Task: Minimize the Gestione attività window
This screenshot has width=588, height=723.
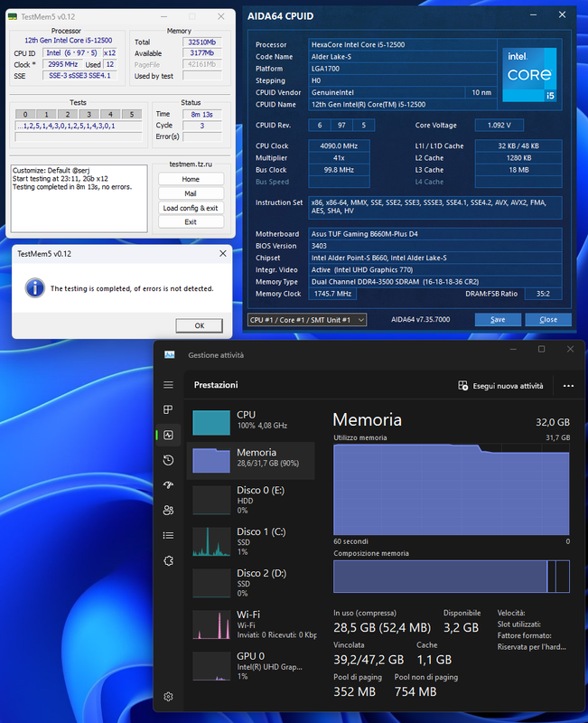Action: pos(513,349)
